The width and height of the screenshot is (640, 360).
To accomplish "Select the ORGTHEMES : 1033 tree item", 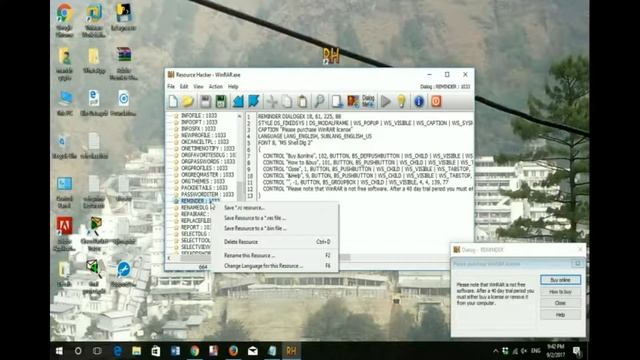I will (203, 181).
